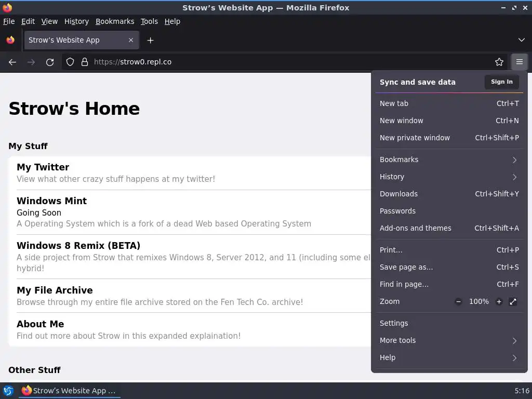Open the list all tabs chevron
The height and width of the screenshot is (399, 532).
522,40
